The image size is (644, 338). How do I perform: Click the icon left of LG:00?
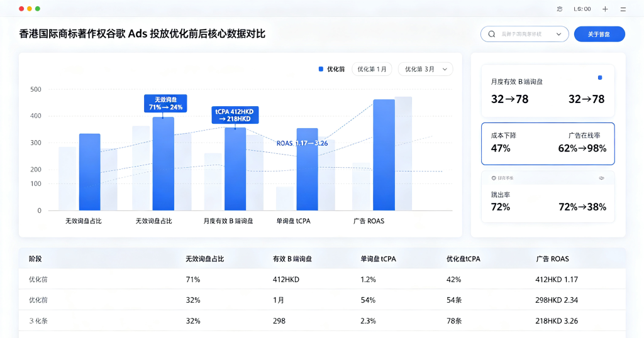point(559,9)
